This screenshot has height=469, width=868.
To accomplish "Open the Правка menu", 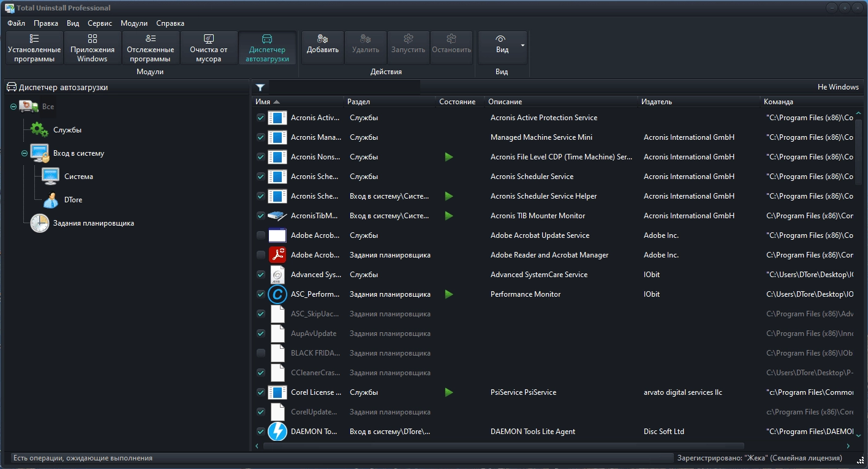I will point(46,23).
